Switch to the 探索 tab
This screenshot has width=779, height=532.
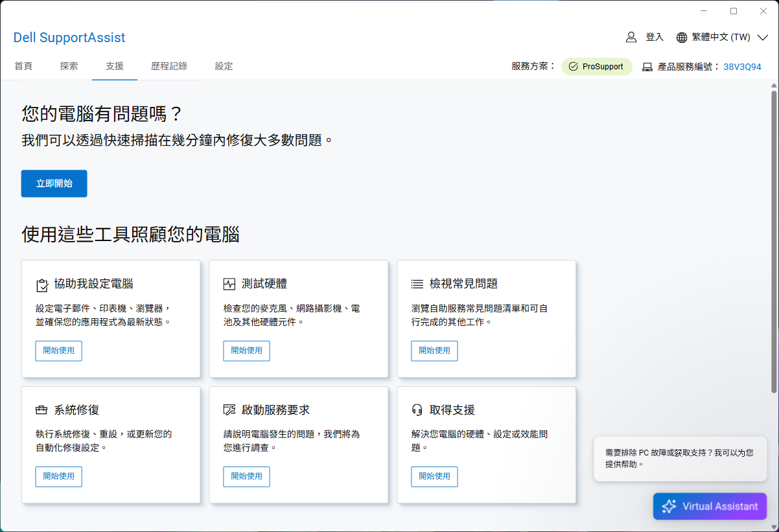[69, 66]
